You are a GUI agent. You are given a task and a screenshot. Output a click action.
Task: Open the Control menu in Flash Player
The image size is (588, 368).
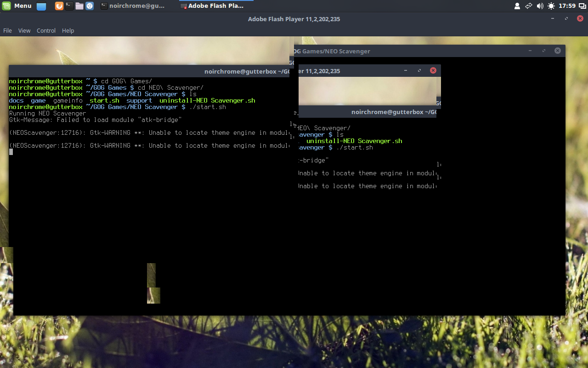click(46, 30)
